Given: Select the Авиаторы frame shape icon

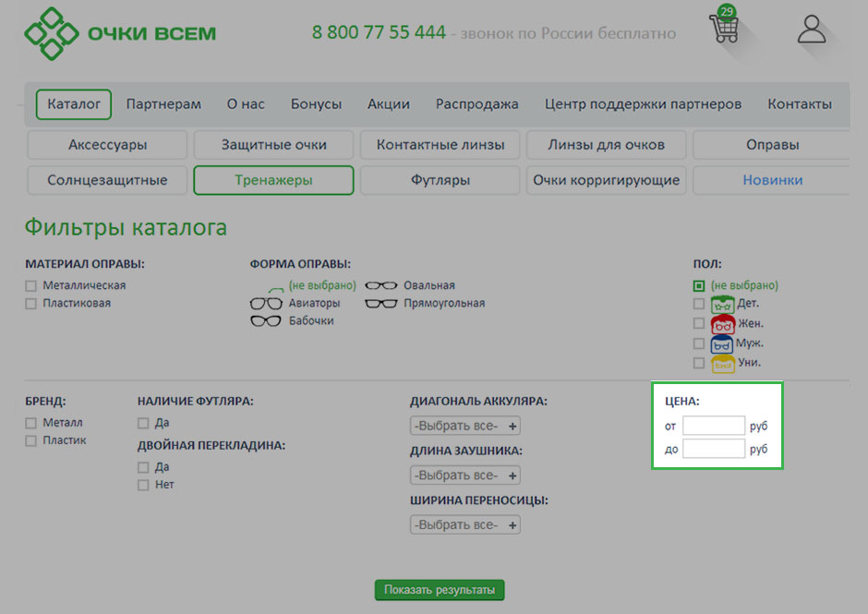Looking at the screenshot, I should pos(266,303).
